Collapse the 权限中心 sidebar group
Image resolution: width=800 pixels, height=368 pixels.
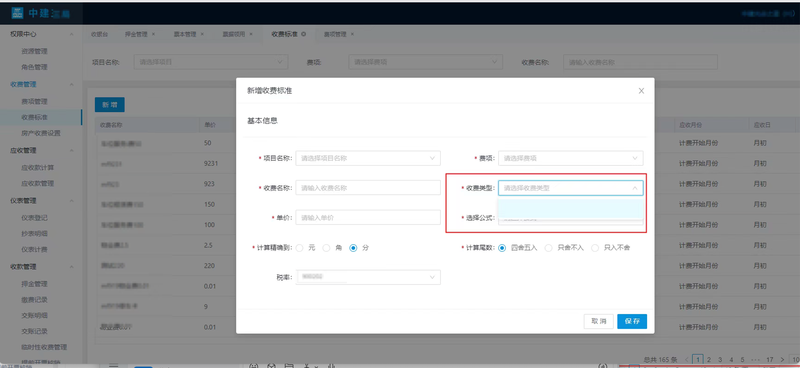[71, 34]
